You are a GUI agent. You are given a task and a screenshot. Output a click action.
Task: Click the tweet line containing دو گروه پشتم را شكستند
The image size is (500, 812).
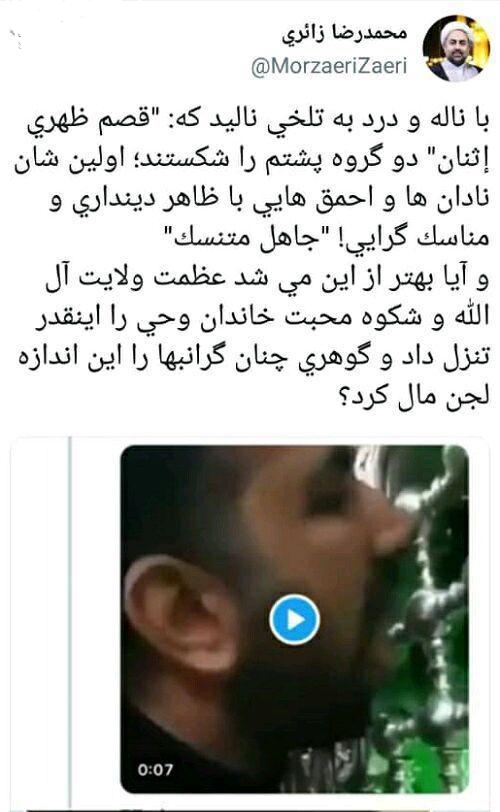[252, 161]
